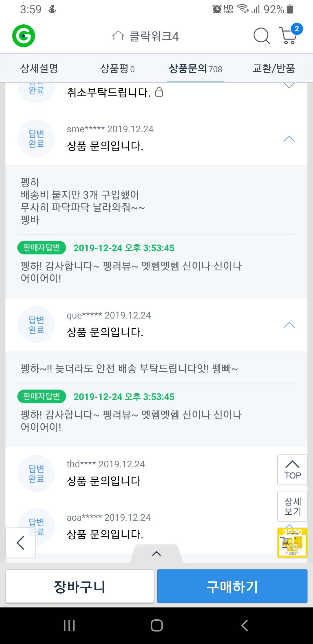
Task: Open the shopping cart icon
Action: [289, 35]
